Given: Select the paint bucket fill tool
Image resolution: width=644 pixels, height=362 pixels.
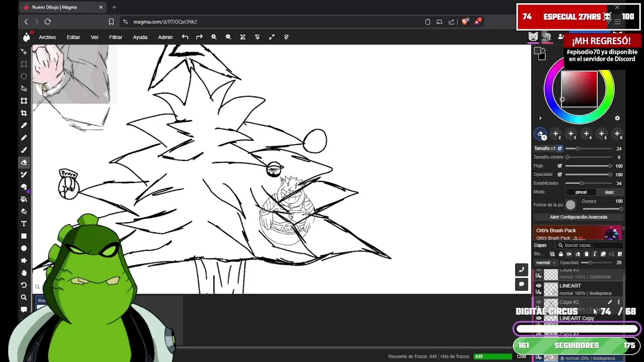Looking at the screenshot, I should coord(24,199).
